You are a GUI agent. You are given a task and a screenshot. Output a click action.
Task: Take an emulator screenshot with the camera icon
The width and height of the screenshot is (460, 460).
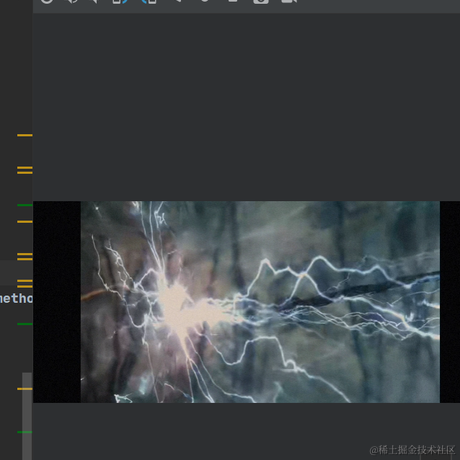coord(261,1)
